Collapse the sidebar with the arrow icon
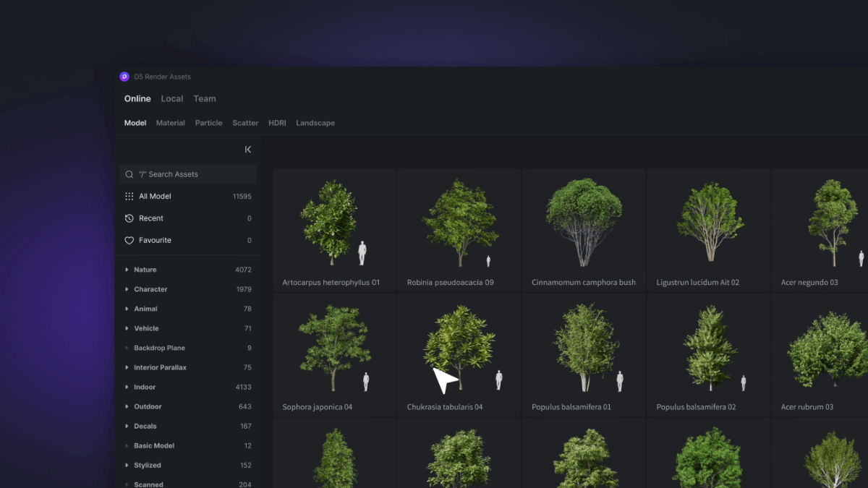The width and height of the screenshot is (868, 488). 247,149
